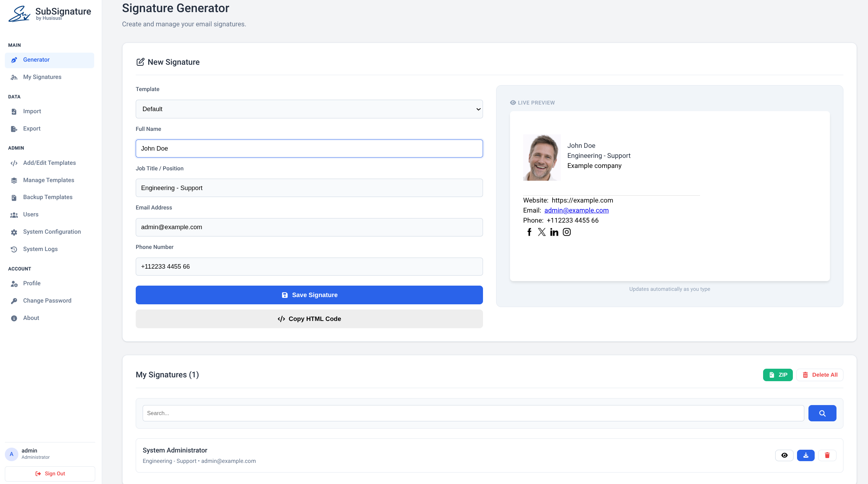Screen dimensions: 868x484
Task: Open Add/Edit Templates admin tool
Action: click(x=49, y=162)
